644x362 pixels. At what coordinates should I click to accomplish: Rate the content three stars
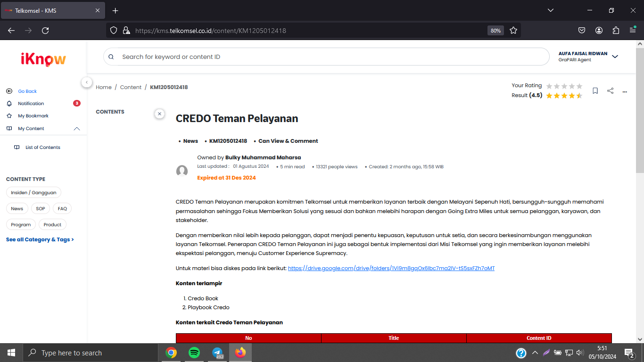coord(564,86)
